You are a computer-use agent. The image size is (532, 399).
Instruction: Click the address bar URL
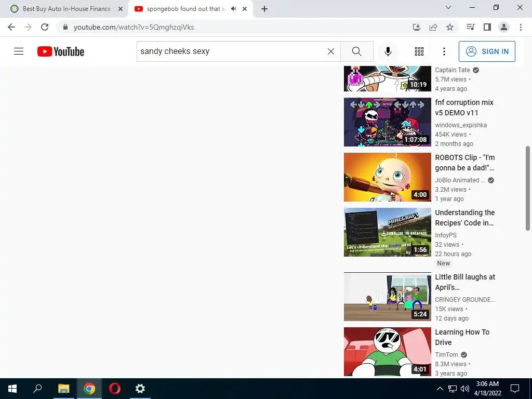click(x=134, y=27)
